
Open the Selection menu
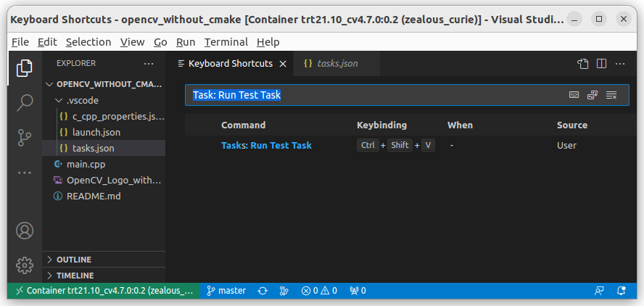[88, 42]
